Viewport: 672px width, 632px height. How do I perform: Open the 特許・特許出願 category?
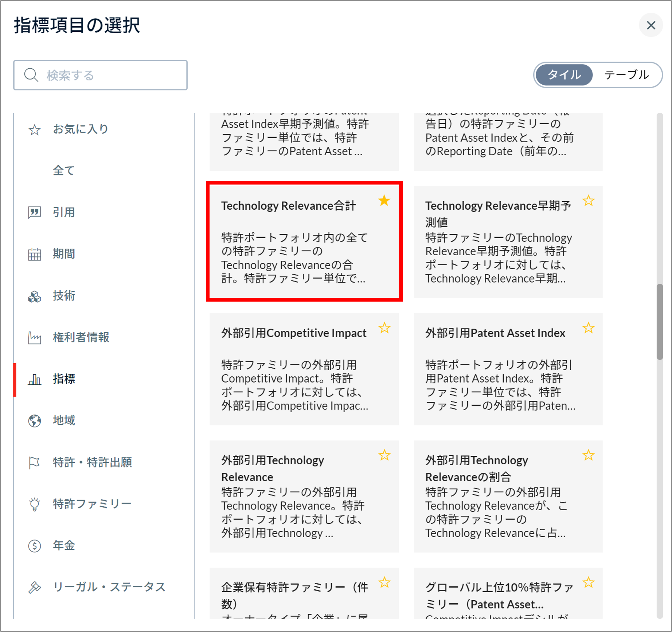click(92, 462)
